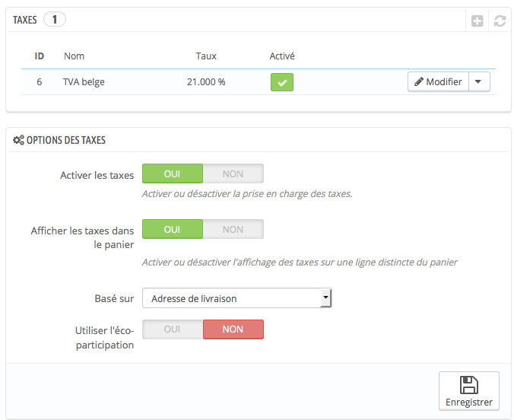Select NON for Utiliser l'éco-participation
Viewport: 514px width, 420px height.
233,329
